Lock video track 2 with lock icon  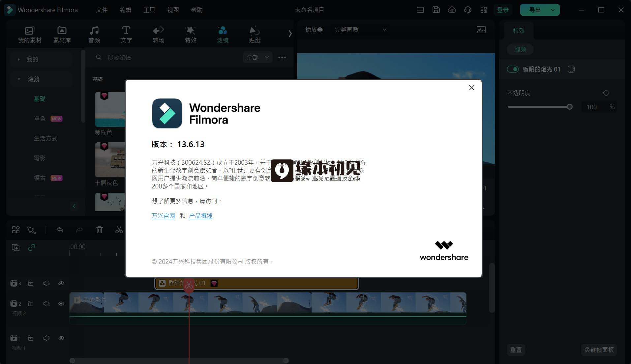tap(31, 303)
